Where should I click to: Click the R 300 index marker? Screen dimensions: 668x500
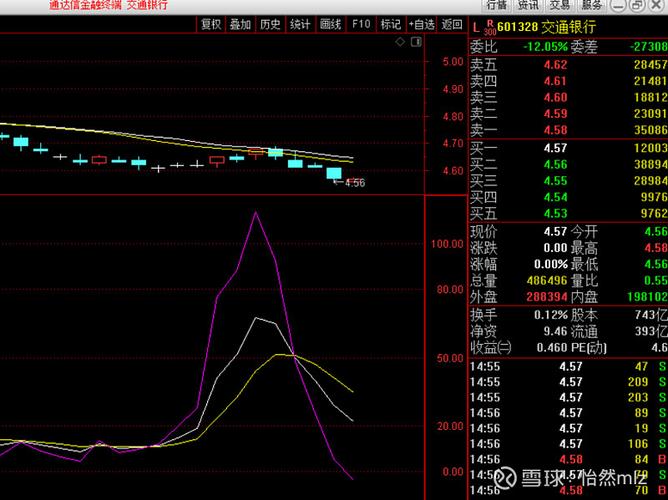(x=490, y=27)
